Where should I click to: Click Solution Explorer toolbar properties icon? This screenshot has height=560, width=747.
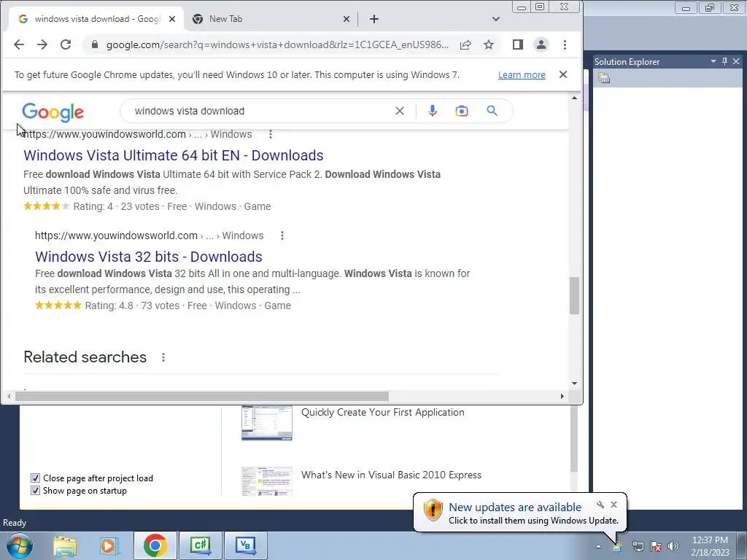tap(604, 78)
